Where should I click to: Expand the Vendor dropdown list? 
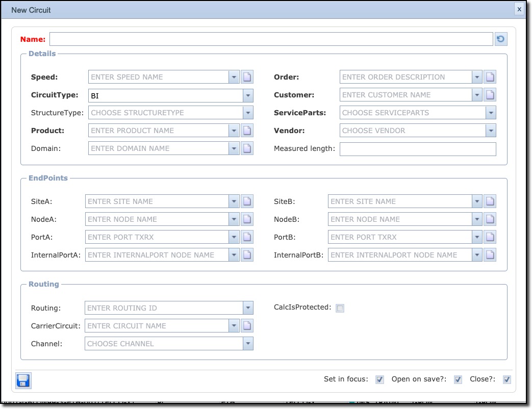491,131
